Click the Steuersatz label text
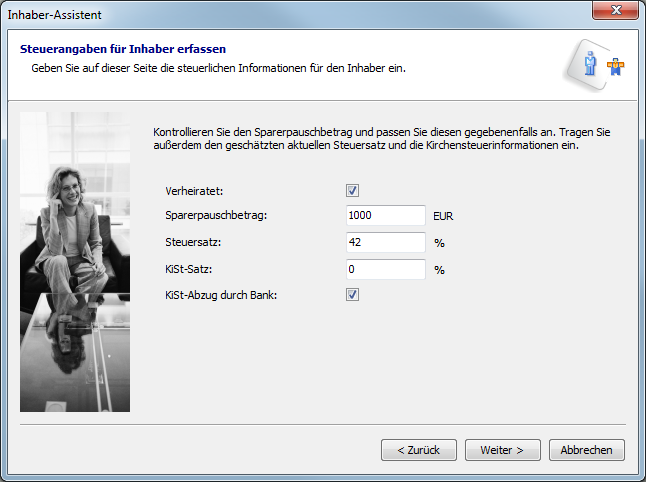 coord(193,242)
